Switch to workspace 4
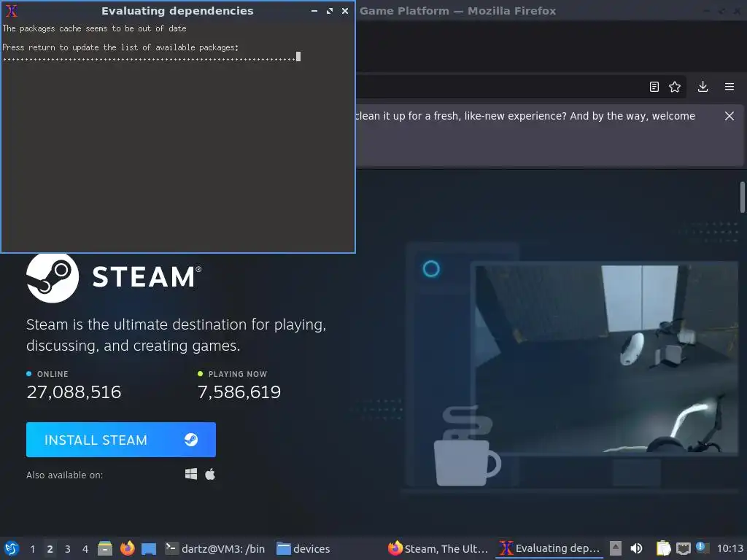Image resolution: width=747 pixels, height=560 pixels. pos(85,549)
